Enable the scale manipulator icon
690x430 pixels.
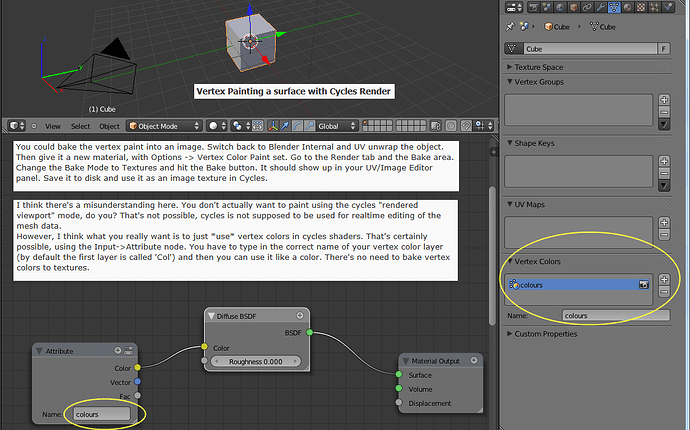(x=310, y=126)
